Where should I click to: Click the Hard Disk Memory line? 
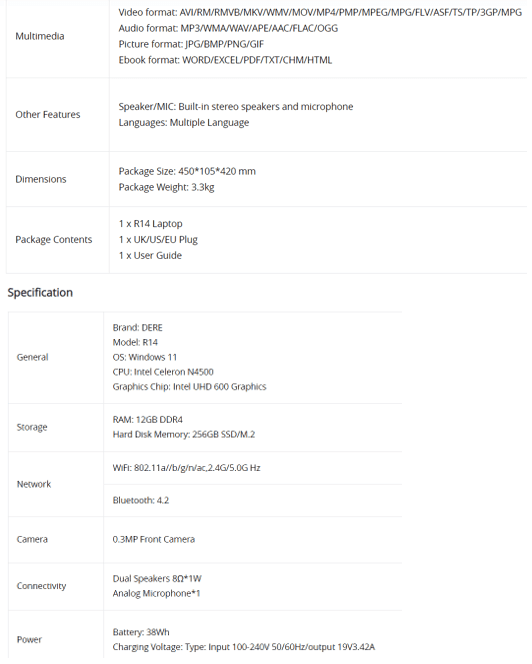point(184,434)
